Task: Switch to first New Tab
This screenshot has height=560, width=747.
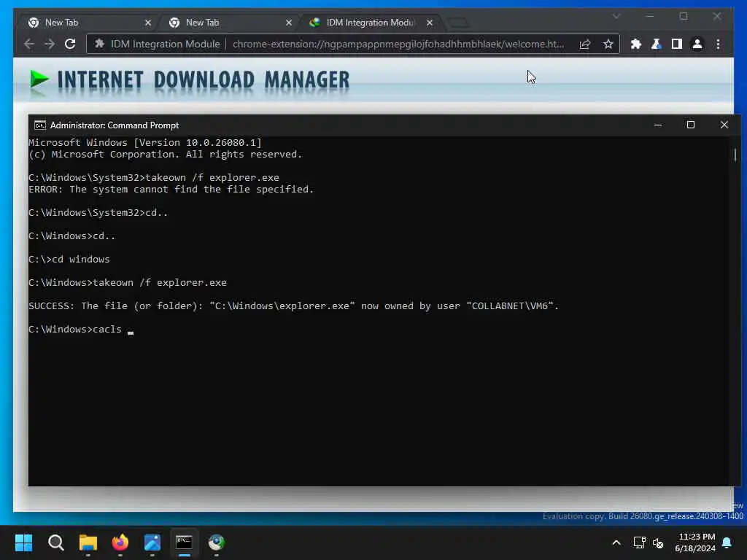Action: point(89,23)
